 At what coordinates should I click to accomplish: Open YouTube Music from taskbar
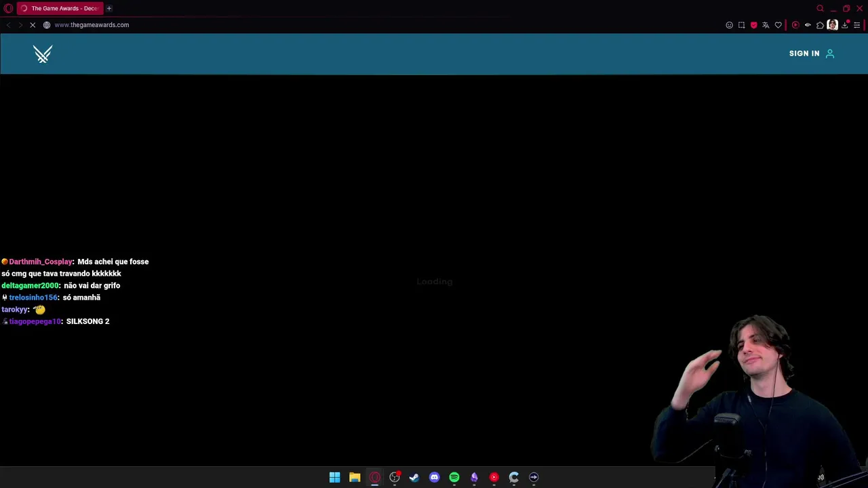[494, 477]
